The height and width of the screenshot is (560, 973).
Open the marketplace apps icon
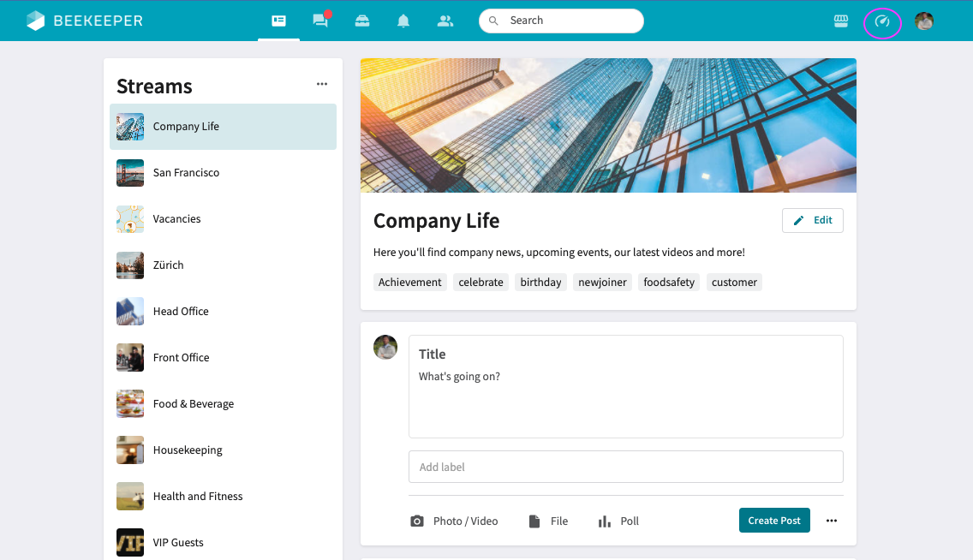(x=840, y=20)
